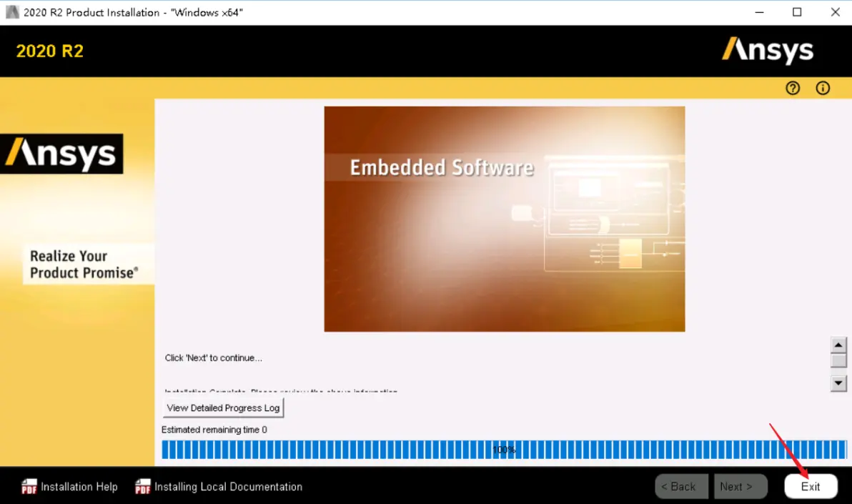The height and width of the screenshot is (504, 852).
Task: Click the greyed Next button
Action: [740, 487]
